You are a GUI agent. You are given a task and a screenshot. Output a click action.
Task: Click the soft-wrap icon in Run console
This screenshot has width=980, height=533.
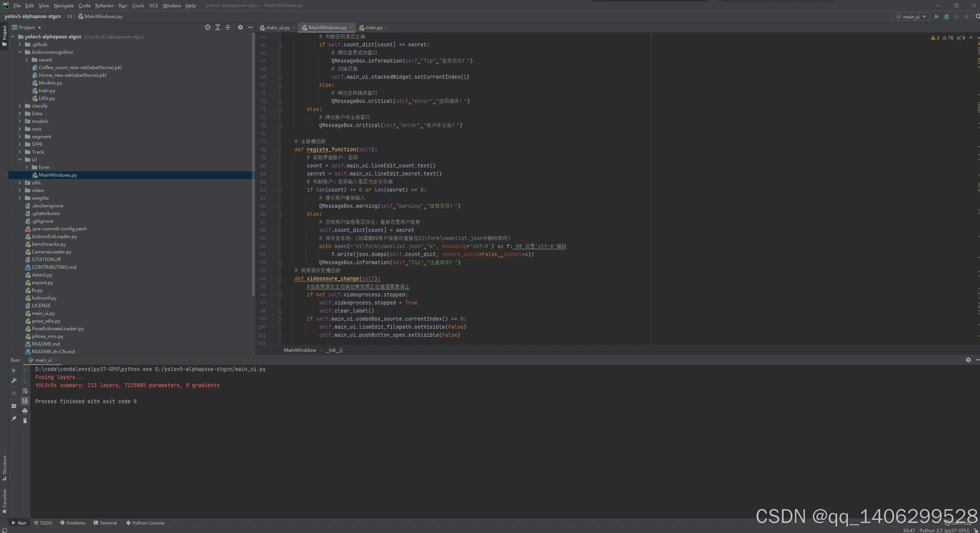pyautogui.click(x=25, y=391)
